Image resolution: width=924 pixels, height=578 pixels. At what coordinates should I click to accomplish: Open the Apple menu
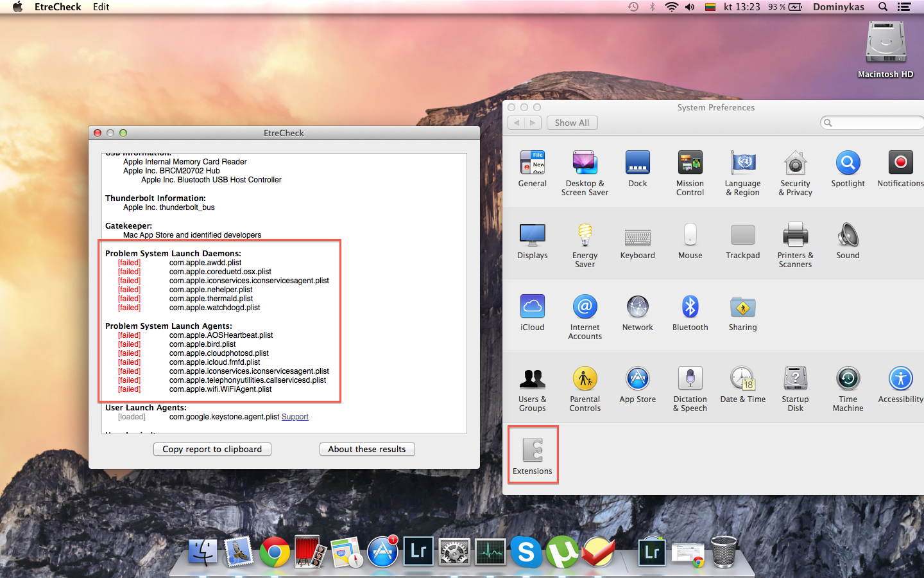(x=17, y=7)
